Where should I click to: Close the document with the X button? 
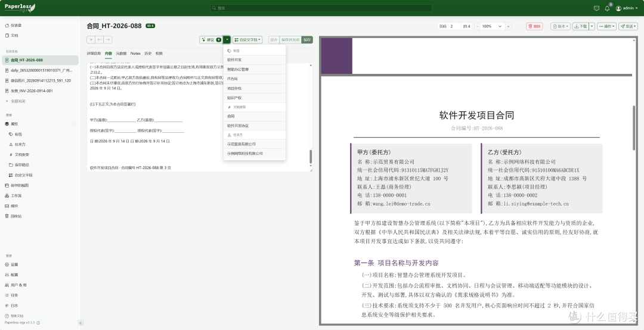pos(91,40)
